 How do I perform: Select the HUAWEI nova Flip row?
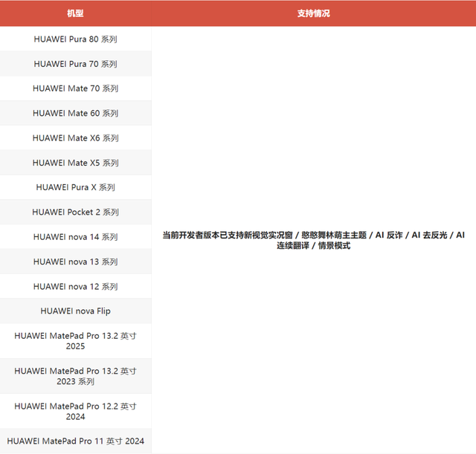point(75,311)
